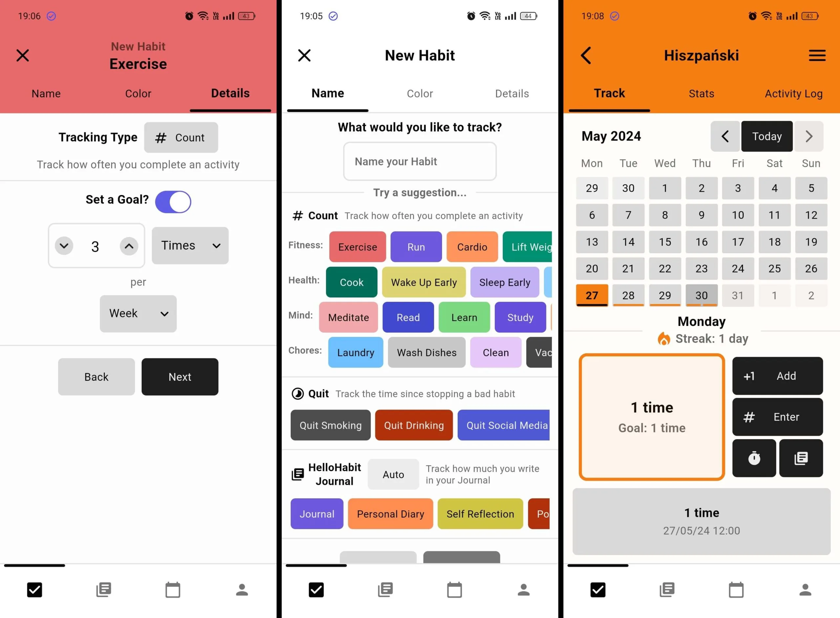This screenshot has height=618, width=840.
Task: Toggle the Set a Goal switch on
Action: (173, 200)
